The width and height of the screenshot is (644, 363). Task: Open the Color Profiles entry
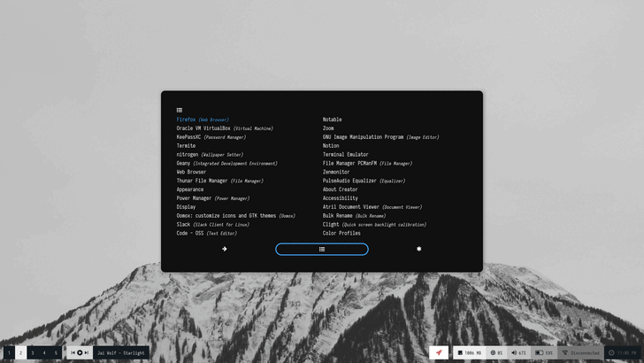click(x=341, y=233)
